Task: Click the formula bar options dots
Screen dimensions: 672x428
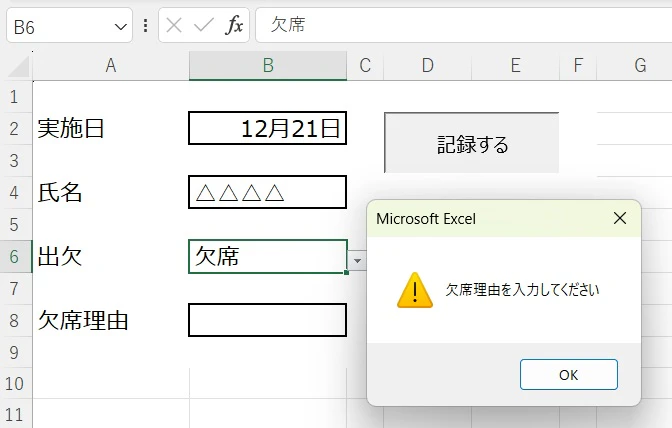Action: point(146,26)
